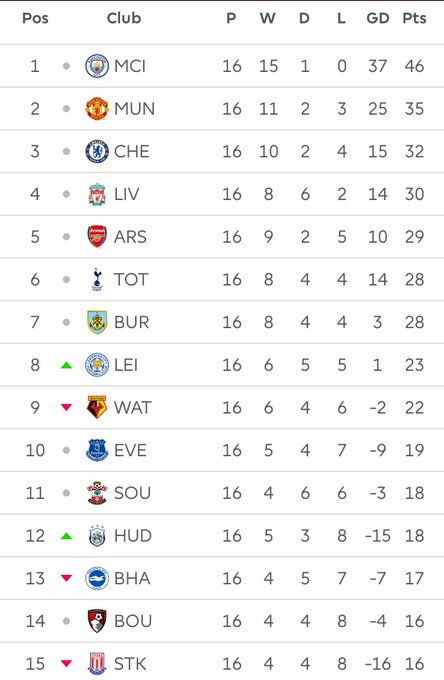Click the Pos column header
The height and width of the screenshot is (680, 444).
(x=35, y=18)
